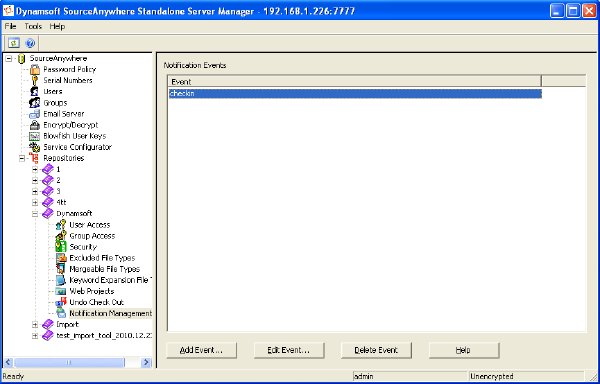Expand repository 3
The image size is (600, 384).
[35, 192]
